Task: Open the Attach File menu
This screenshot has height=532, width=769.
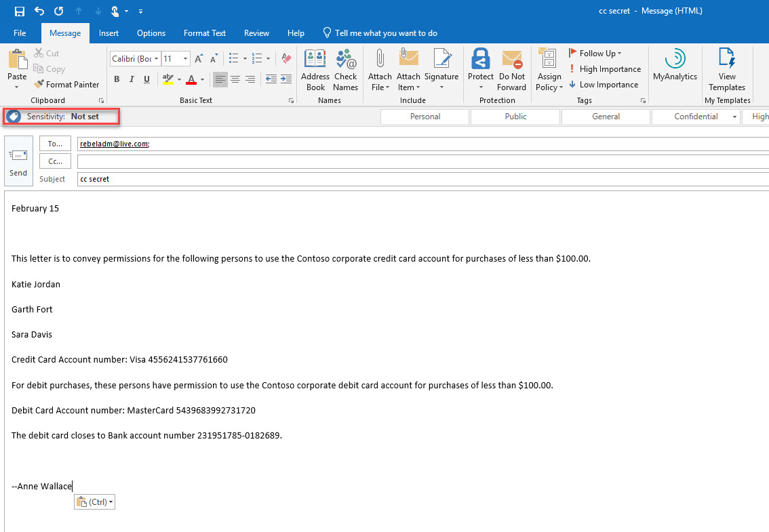Action: point(380,70)
